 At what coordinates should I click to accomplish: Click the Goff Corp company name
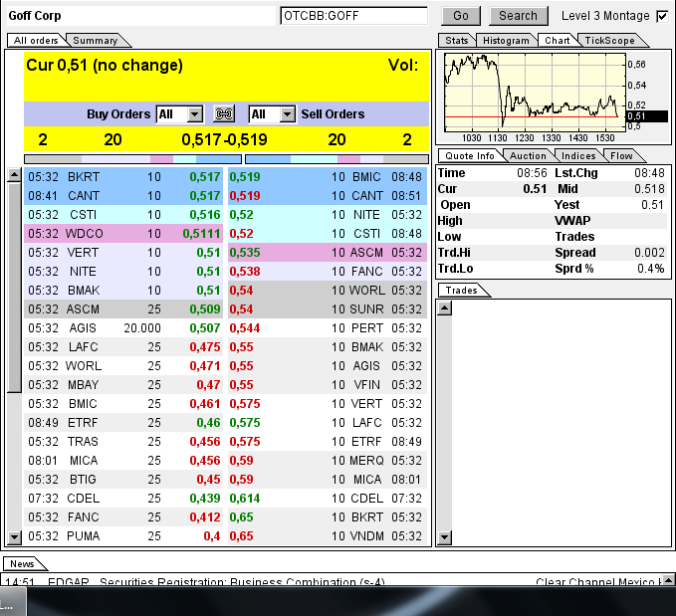tap(35, 16)
